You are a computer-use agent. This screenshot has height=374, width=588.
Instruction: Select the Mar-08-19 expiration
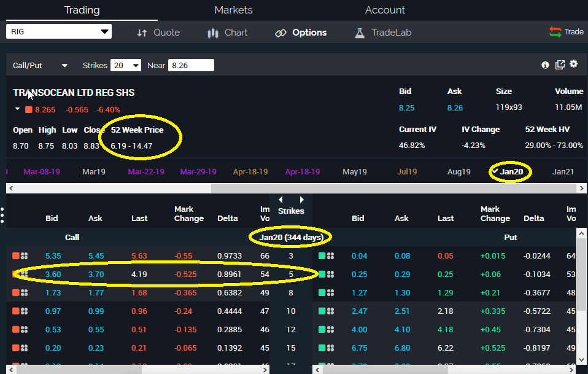coord(42,172)
